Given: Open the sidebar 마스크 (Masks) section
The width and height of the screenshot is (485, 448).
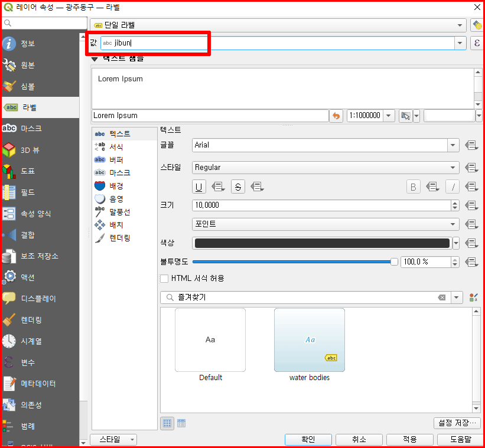Looking at the screenshot, I should coord(40,129).
